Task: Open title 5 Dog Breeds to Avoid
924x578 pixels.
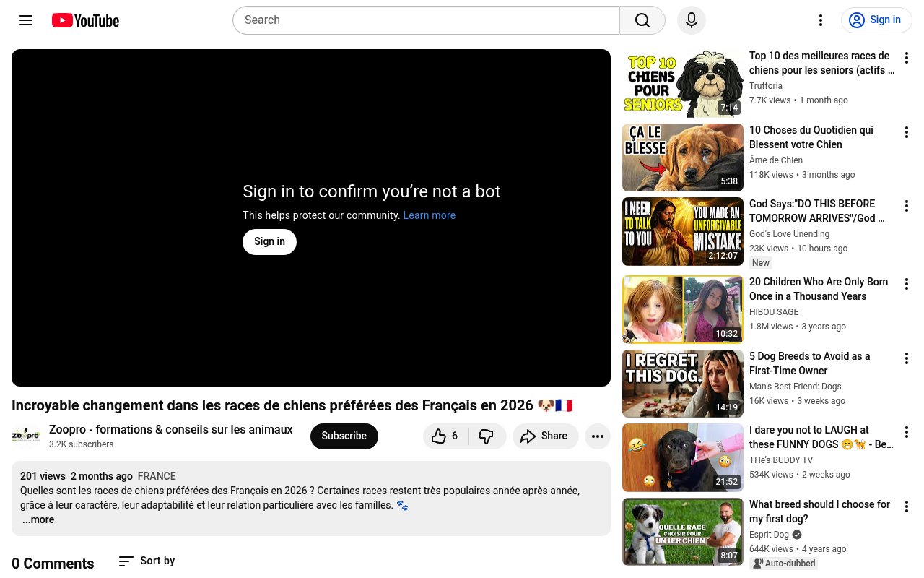Action: (x=809, y=363)
